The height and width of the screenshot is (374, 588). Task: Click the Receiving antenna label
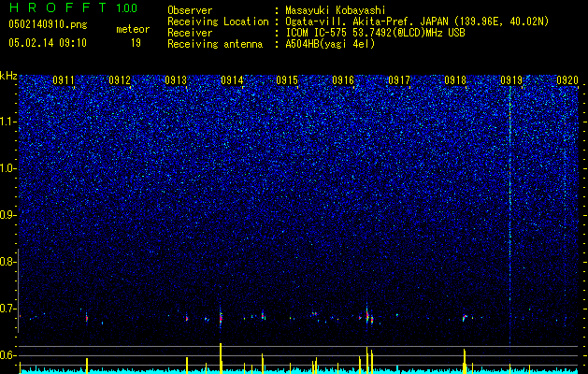tap(215, 44)
